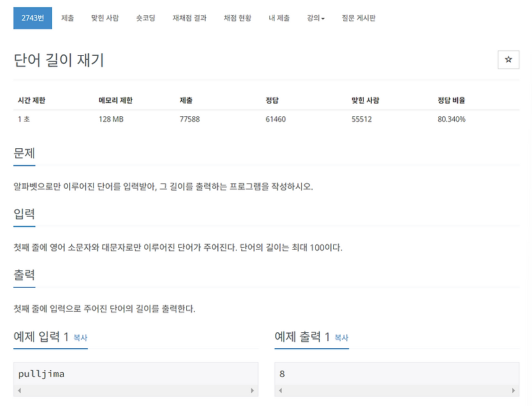This screenshot has height=406, width=532.
Task: Bookmark the problem using the star icon
Action: coord(508,60)
